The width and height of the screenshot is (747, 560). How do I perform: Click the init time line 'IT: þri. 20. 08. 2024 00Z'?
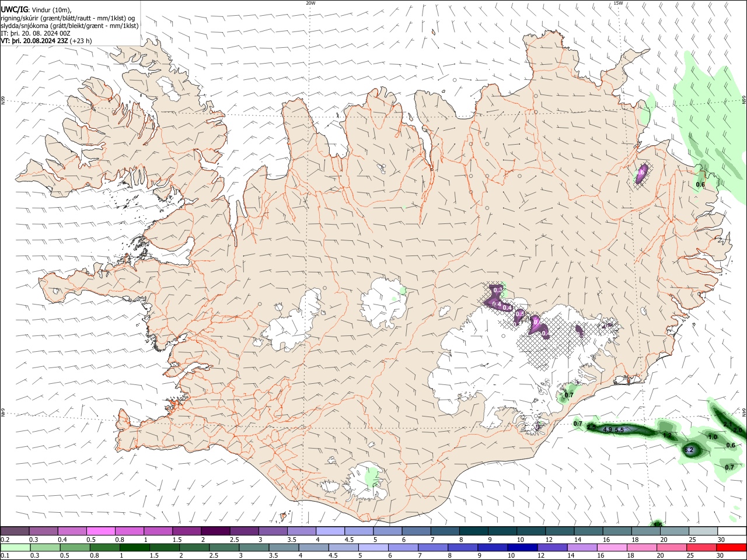coord(36,33)
